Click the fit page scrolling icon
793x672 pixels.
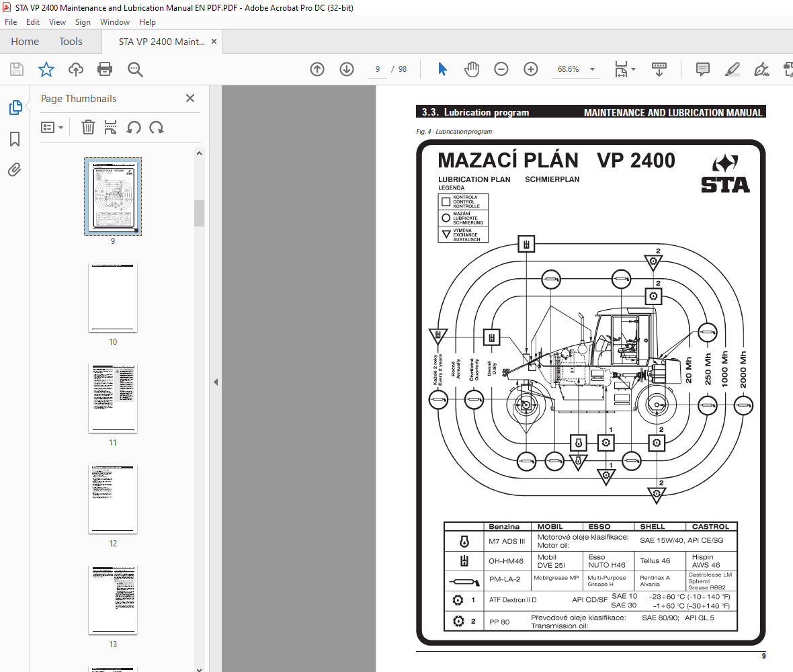point(621,69)
